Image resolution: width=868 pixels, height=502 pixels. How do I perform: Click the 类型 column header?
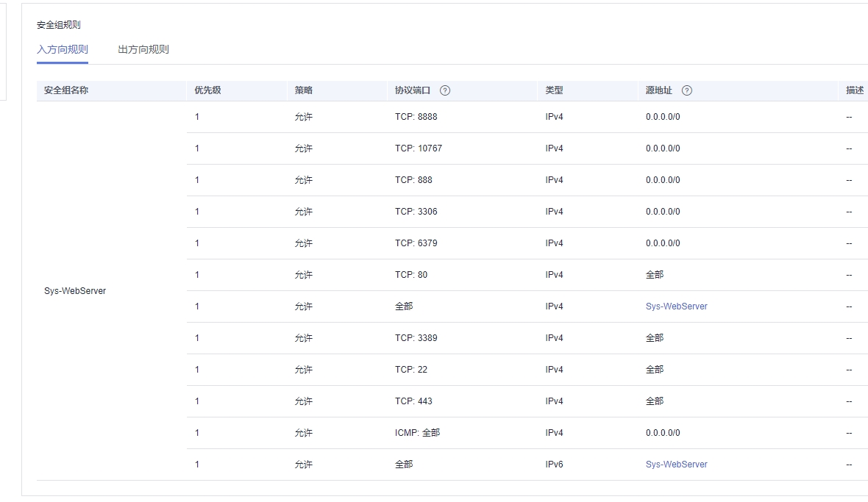point(554,90)
